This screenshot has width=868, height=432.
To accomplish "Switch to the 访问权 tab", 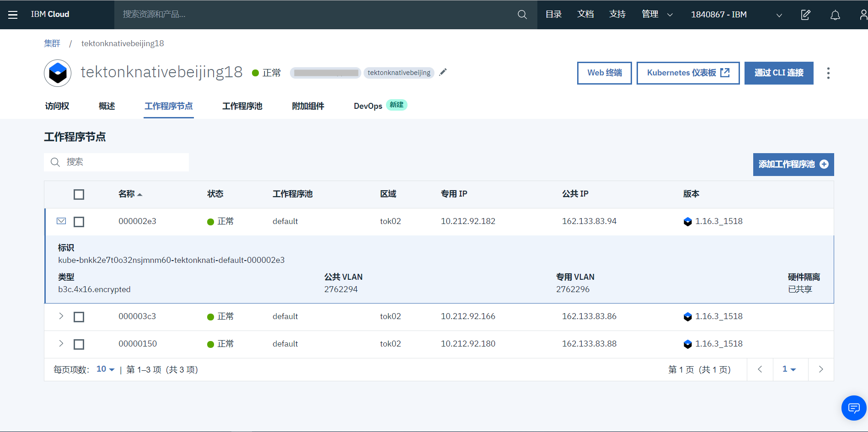I will click(x=57, y=106).
